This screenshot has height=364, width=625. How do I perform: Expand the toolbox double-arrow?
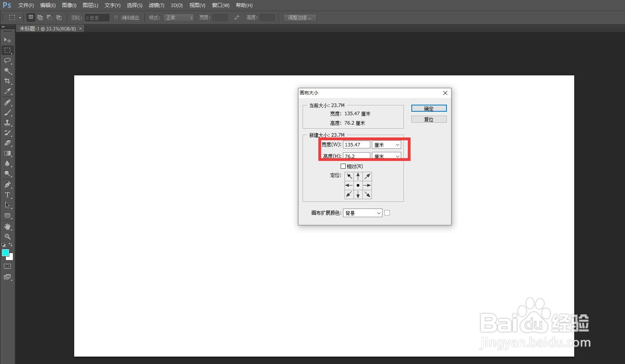(x=3, y=27)
